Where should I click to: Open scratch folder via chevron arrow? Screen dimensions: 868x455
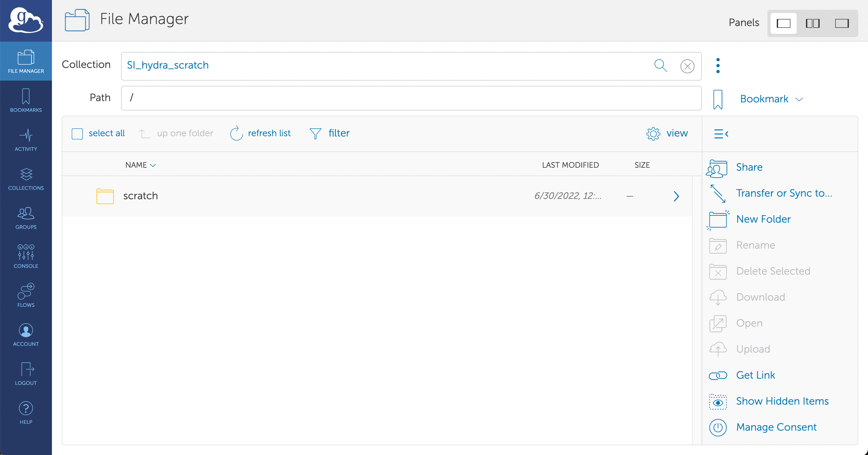click(676, 196)
